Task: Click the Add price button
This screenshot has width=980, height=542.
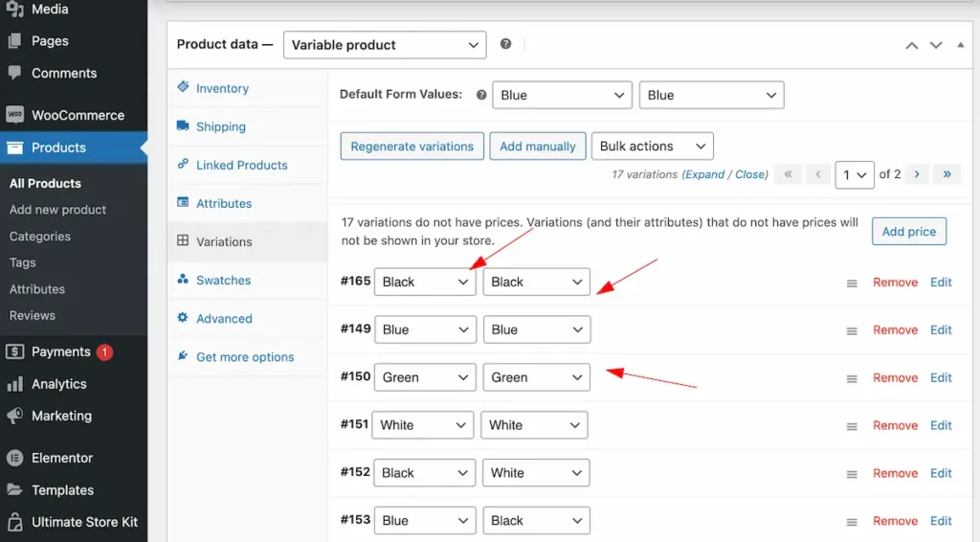Action: coord(909,232)
